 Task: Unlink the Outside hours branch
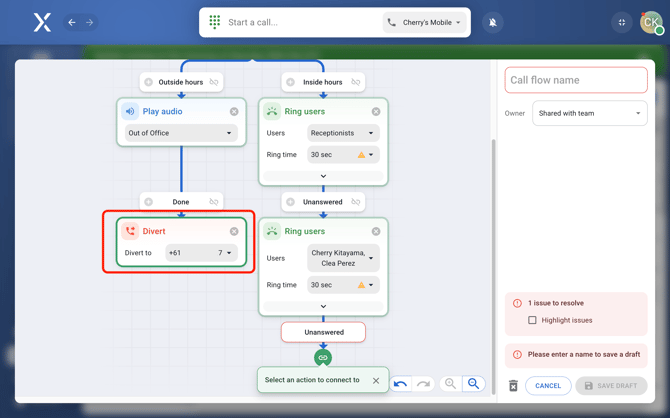pos(214,82)
